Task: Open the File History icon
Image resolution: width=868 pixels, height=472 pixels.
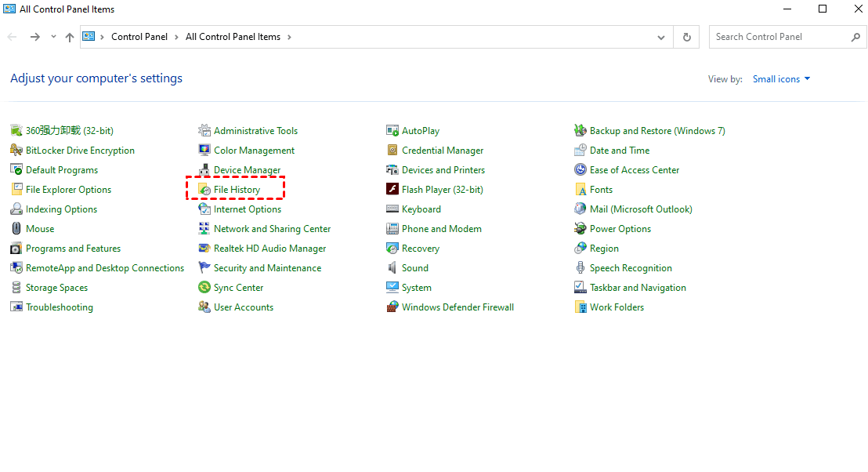Action: pos(204,190)
